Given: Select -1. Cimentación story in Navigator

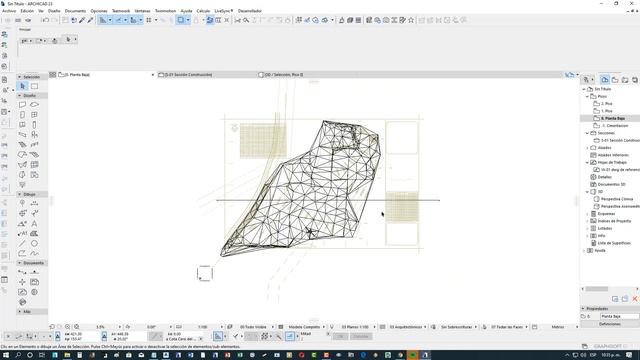Looking at the screenshot, I should pyautogui.click(x=615, y=126).
